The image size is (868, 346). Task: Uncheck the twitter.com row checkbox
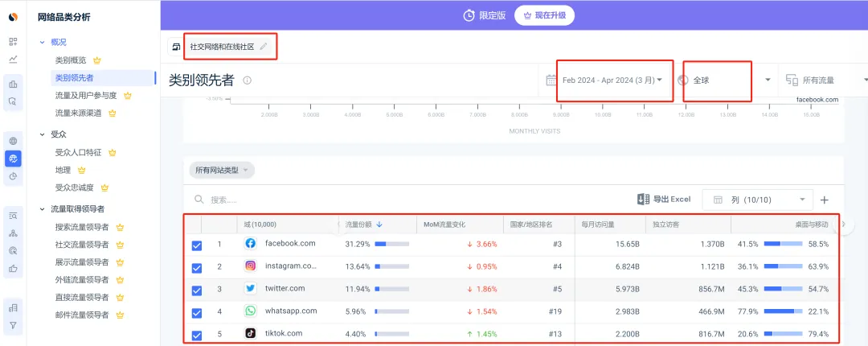197,290
